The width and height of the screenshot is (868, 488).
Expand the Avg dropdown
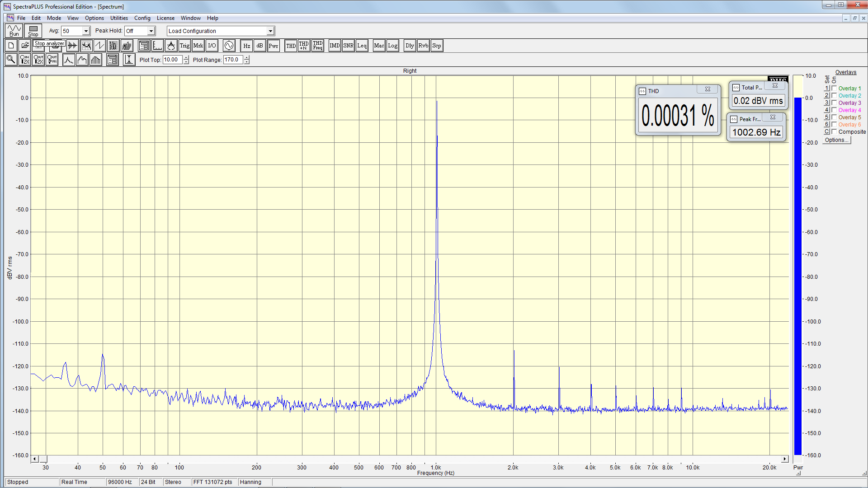tap(86, 31)
